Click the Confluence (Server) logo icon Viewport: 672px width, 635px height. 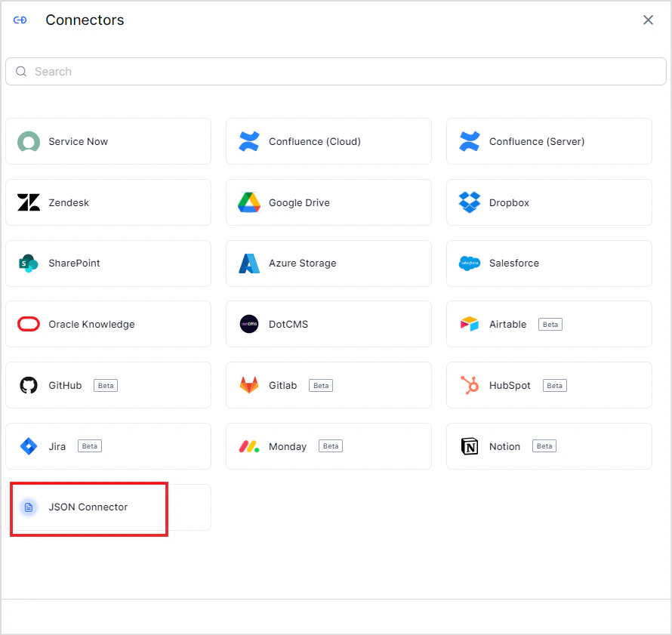470,141
